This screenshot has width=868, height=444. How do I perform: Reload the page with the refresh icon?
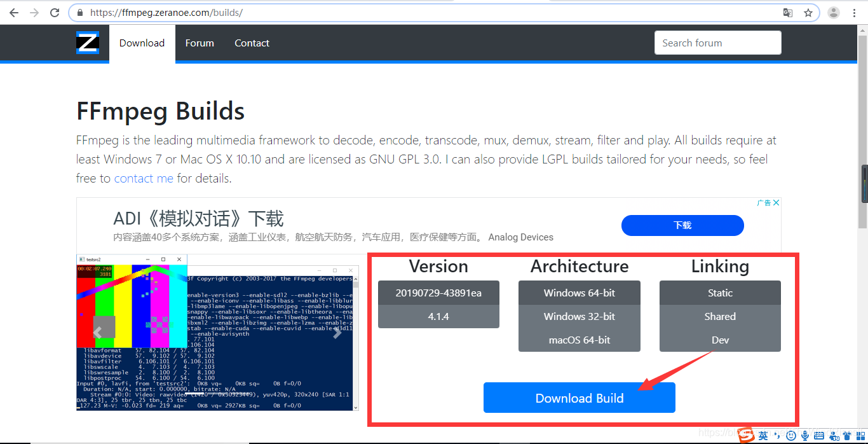coord(55,13)
